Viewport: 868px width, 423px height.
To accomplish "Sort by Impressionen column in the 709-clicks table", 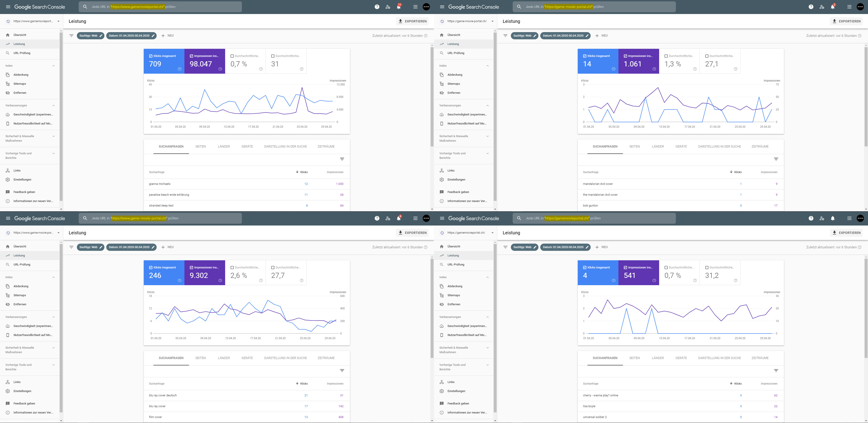I will (335, 172).
